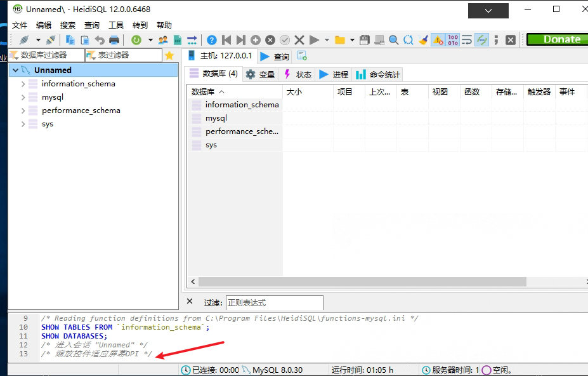Screen dimensions: 588x376
Task: Click the CSV export file icon
Action: 178,40
